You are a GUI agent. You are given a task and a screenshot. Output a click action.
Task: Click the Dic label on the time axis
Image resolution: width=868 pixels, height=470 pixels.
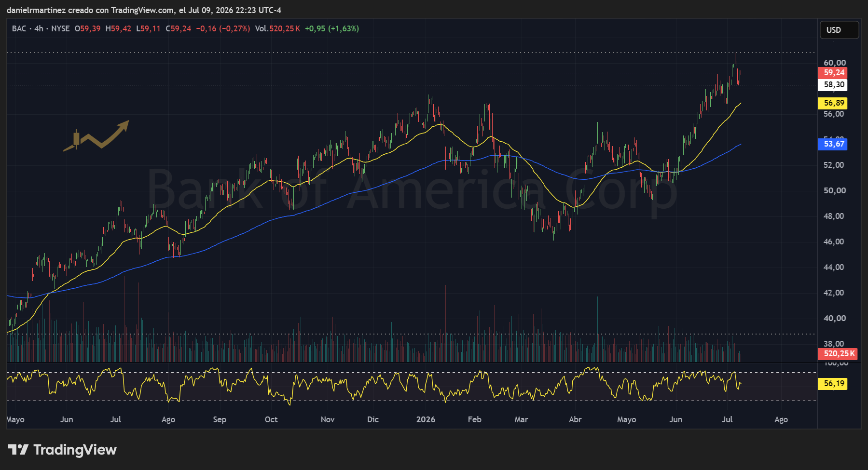(373, 420)
